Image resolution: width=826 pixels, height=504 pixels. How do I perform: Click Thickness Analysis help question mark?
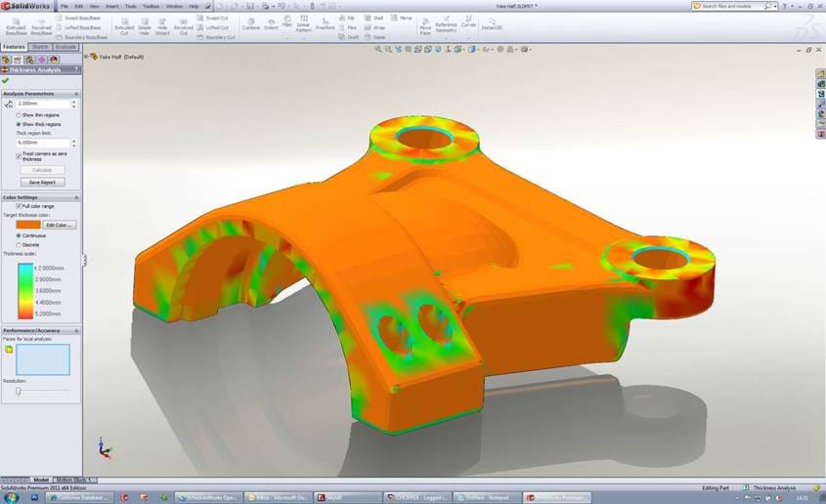(76, 69)
